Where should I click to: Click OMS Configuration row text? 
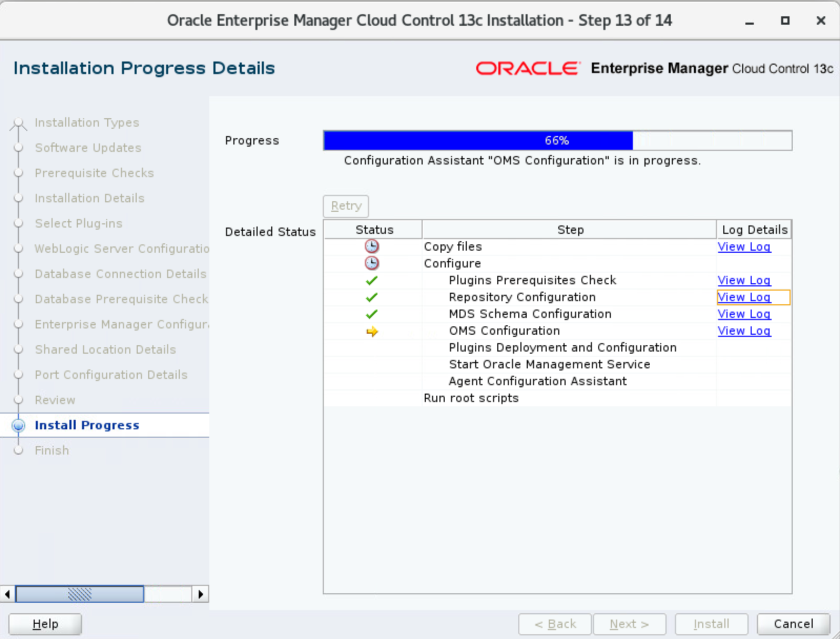504,331
